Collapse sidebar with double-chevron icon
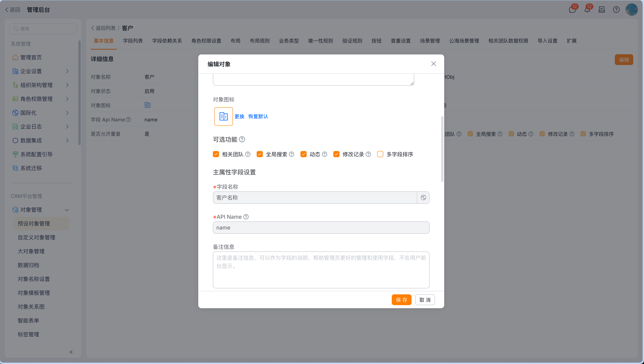644x364 pixels. pyautogui.click(x=71, y=352)
